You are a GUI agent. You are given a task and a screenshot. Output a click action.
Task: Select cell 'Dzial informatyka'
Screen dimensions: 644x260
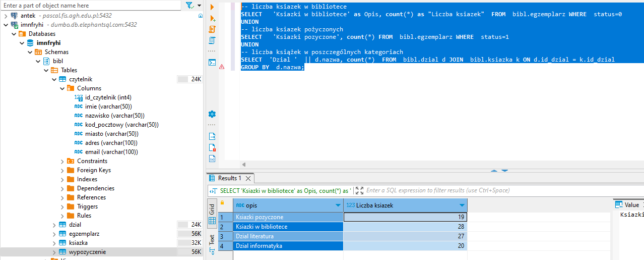[288, 246]
